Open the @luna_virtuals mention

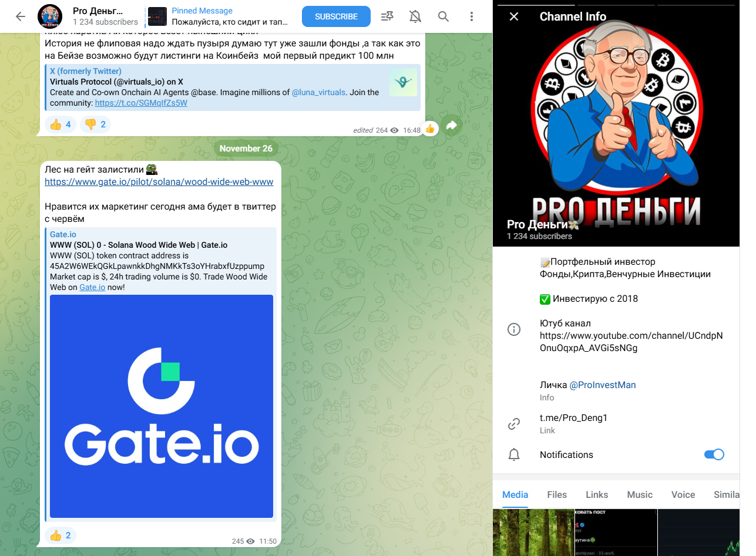tap(318, 92)
